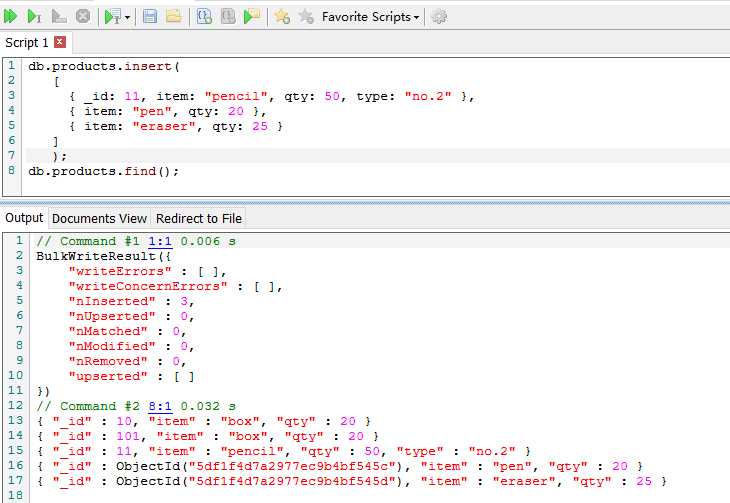Viewport: 730px width, 503px height.
Task: Click "writeErrors" key in output
Action: pos(120,271)
